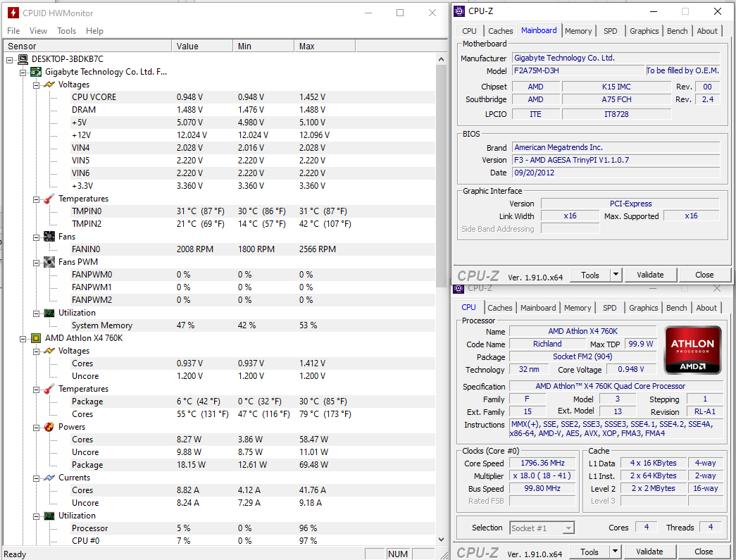
Task: Click HWMonitor scrollbar down arrow
Action: [x=441, y=540]
